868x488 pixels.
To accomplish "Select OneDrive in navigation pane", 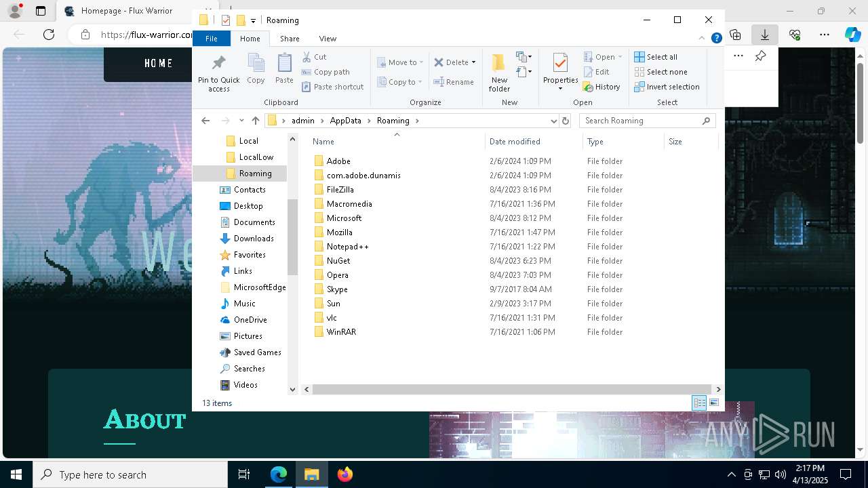I will coord(250,320).
